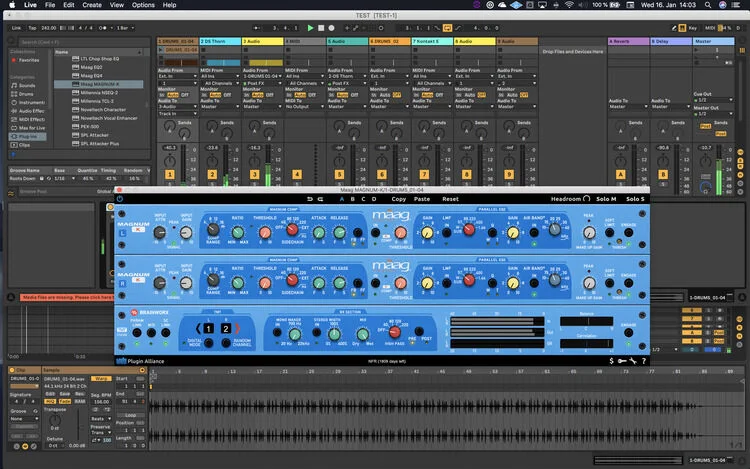Viewport: 750px width, 469px height.
Task: Toggle the metronome in the control bar
Action: click(x=103, y=28)
